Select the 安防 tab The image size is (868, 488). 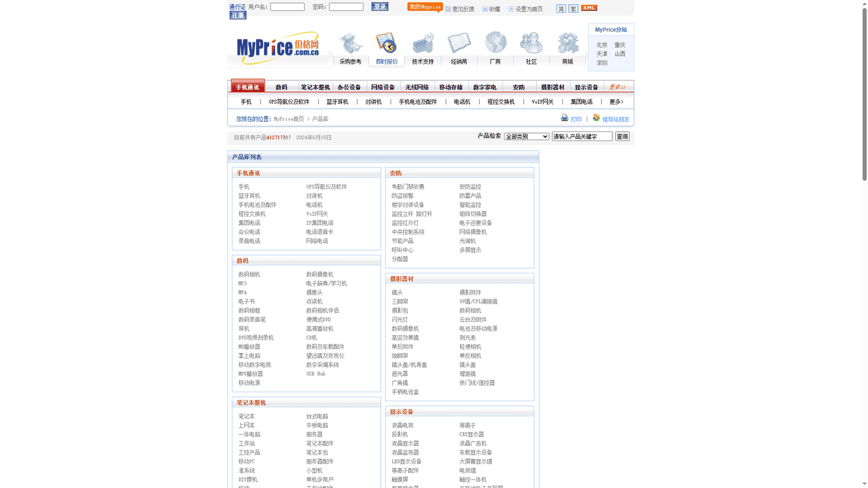coord(518,87)
